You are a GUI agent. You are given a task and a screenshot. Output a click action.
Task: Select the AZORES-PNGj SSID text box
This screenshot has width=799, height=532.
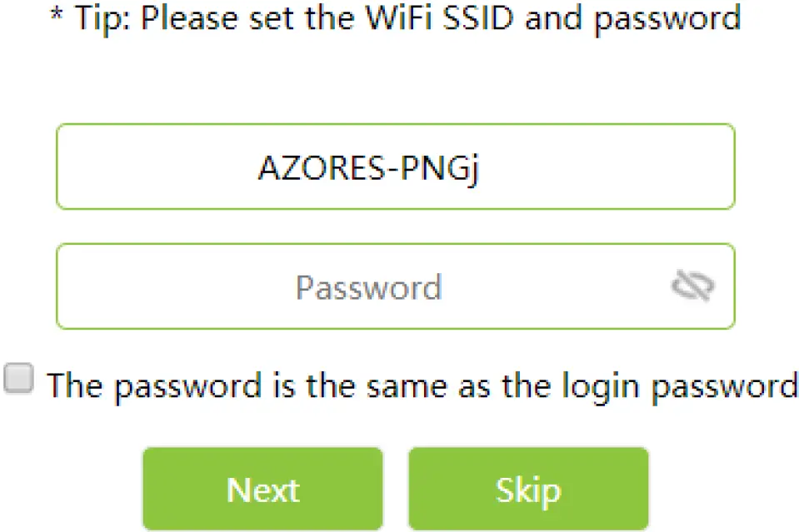point(395,167)
